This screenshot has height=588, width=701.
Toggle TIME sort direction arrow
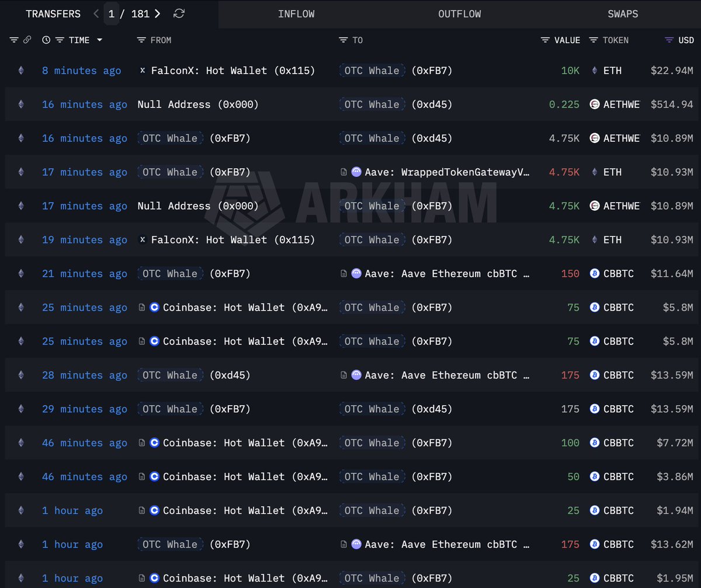point(99,40)
